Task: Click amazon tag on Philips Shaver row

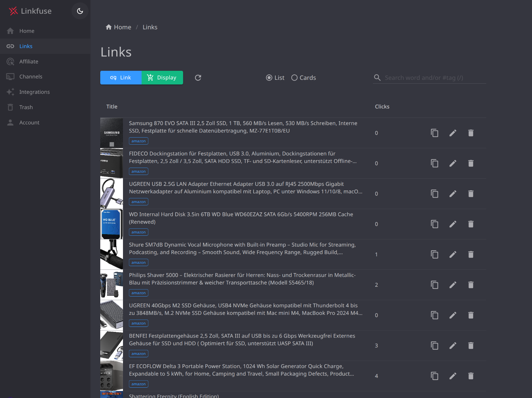Action: tap(139, 293)
